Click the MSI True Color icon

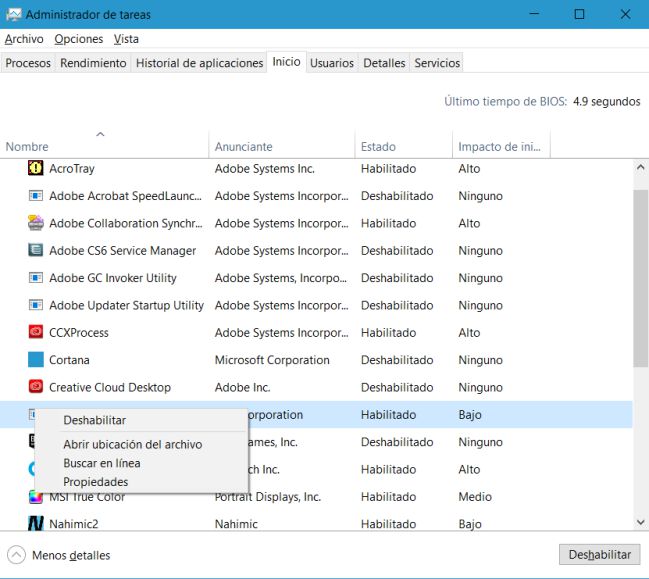[x=36, y=497]
